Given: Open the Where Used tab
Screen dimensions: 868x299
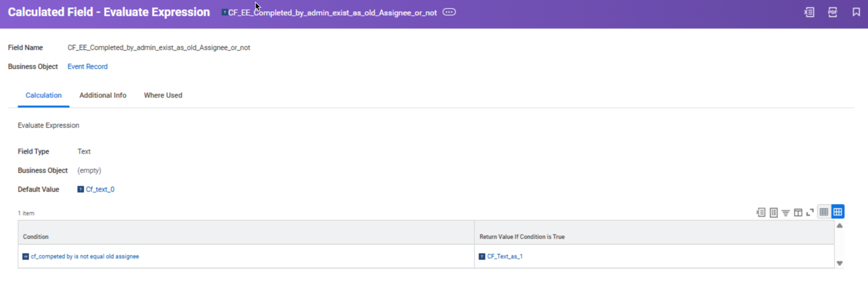Looking at the screenshot, I should (163, 95).
